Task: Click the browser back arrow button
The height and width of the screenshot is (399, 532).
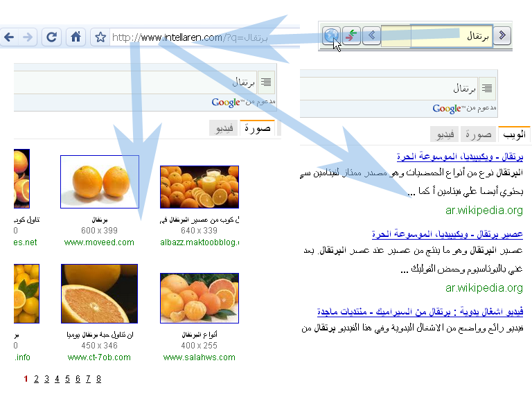Action: (9, 37)
